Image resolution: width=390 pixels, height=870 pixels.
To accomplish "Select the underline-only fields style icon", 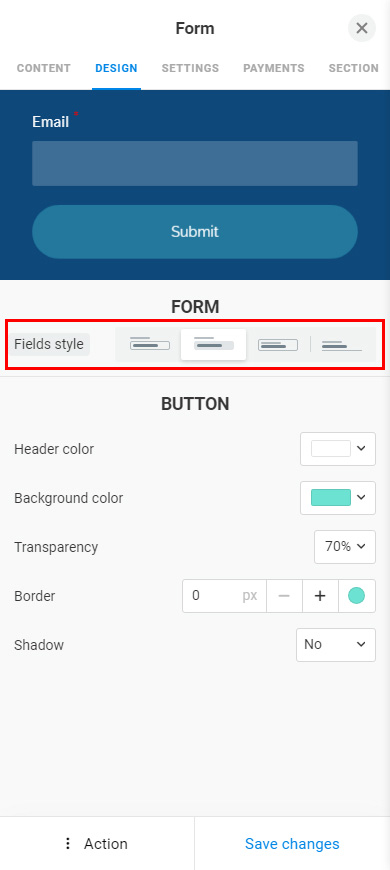I will point(342,344).
